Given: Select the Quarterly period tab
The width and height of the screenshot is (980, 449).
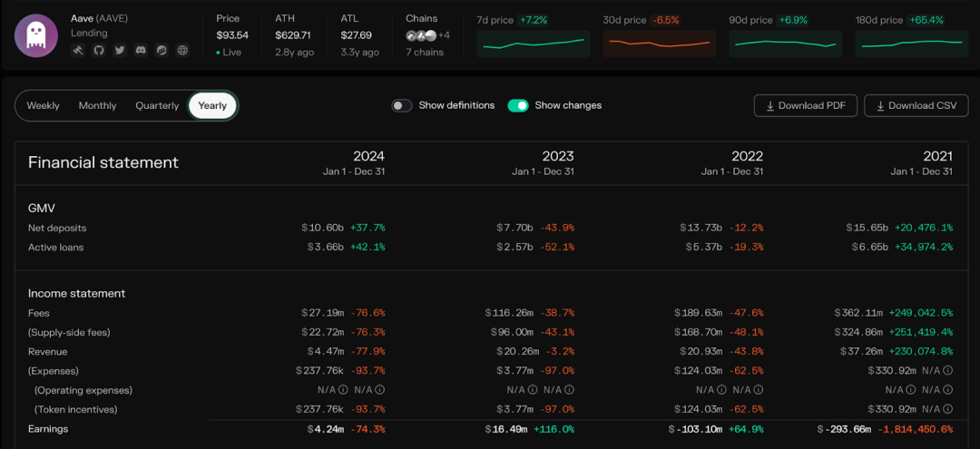Looking at the screenshot, I should [157, 105].
